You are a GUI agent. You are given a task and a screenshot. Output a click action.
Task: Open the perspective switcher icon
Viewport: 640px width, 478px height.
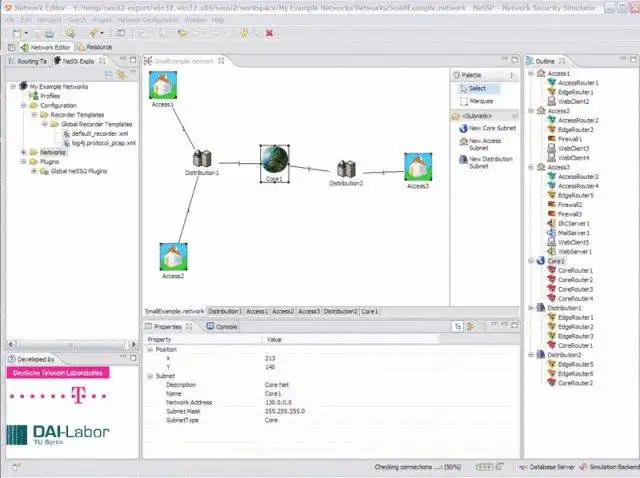click(x=11, y=47)
